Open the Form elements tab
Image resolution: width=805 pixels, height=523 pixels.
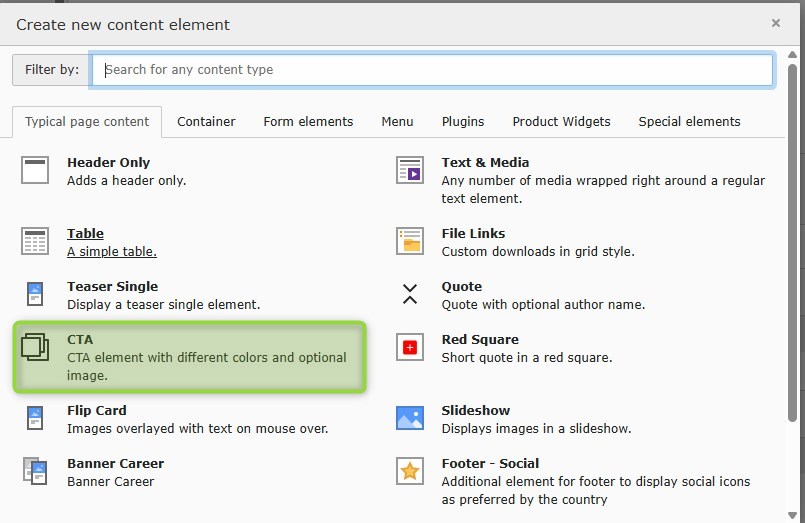pos(308,122)
